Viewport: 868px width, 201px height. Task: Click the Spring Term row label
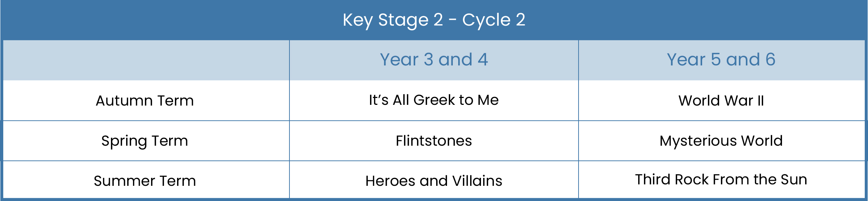[145, 141]
